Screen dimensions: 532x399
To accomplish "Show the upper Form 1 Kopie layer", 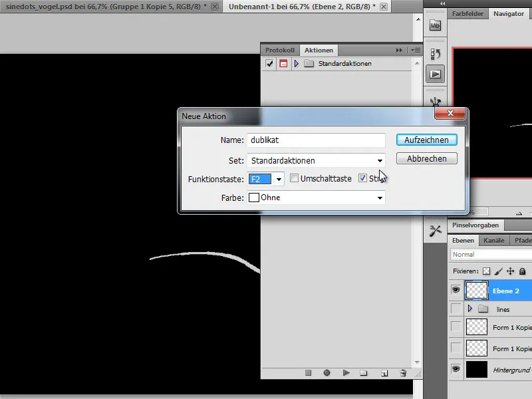I will (x=456, y=327).
